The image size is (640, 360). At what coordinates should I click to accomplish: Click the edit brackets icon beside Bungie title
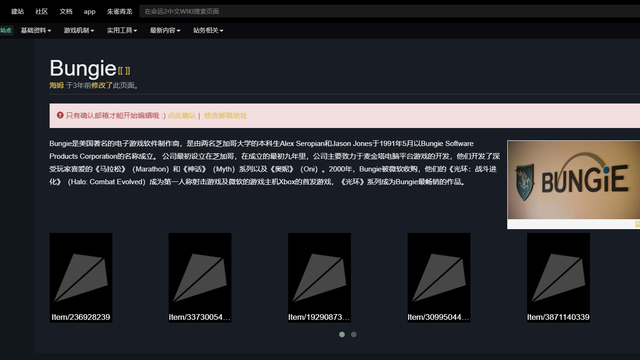124,71
